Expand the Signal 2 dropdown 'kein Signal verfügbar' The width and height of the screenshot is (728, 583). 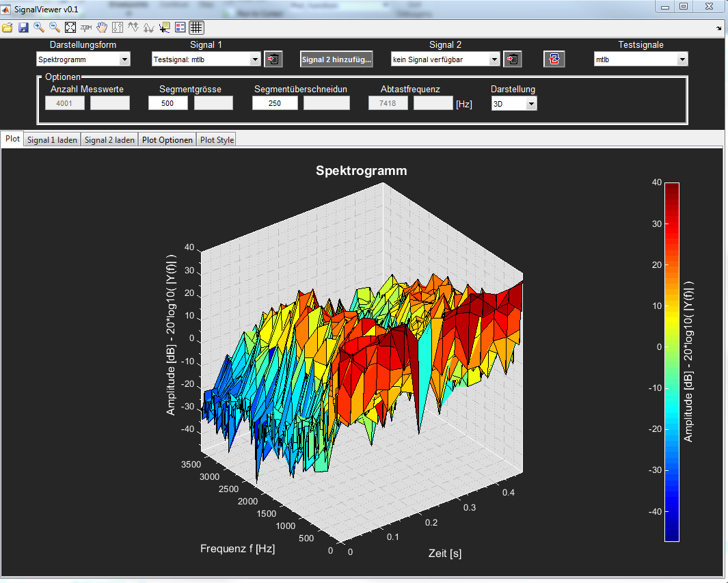click(446, 59)
